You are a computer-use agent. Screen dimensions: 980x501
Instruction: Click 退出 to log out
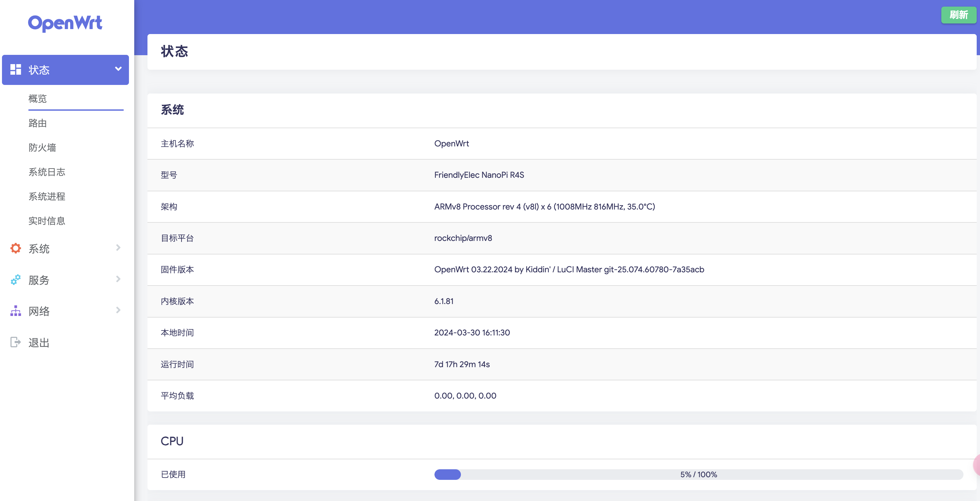pyautogui.click(x=39, y=342)
